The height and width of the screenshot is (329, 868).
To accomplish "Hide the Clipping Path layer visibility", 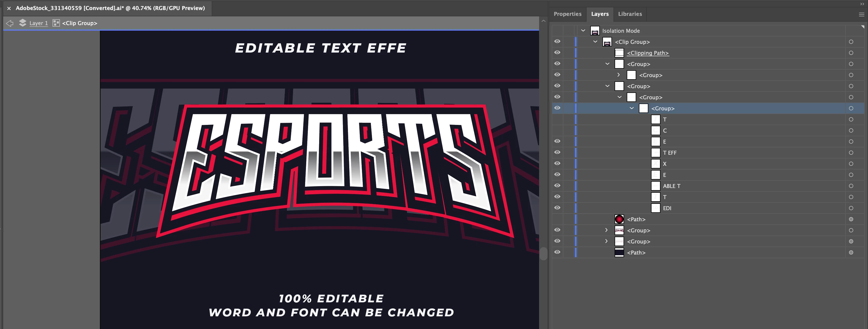I will (x=557, y=53).
